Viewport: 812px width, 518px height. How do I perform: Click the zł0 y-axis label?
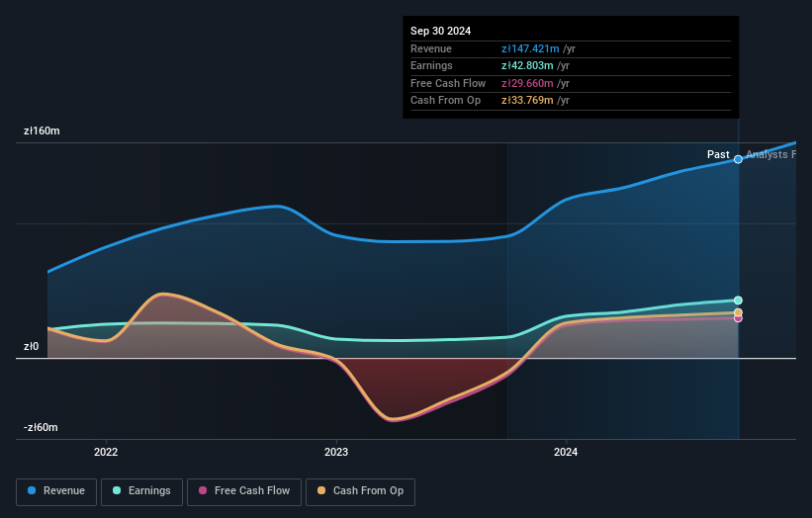[31, 346]
